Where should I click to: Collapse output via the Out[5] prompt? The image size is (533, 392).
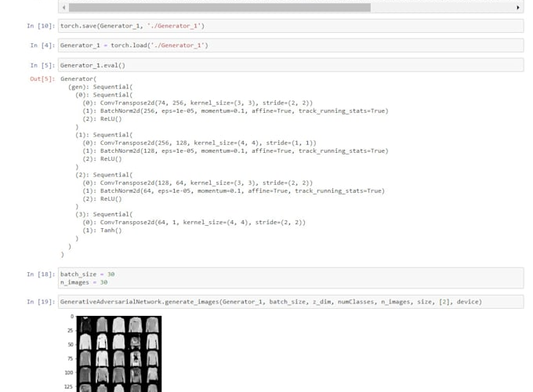(42, 79)
